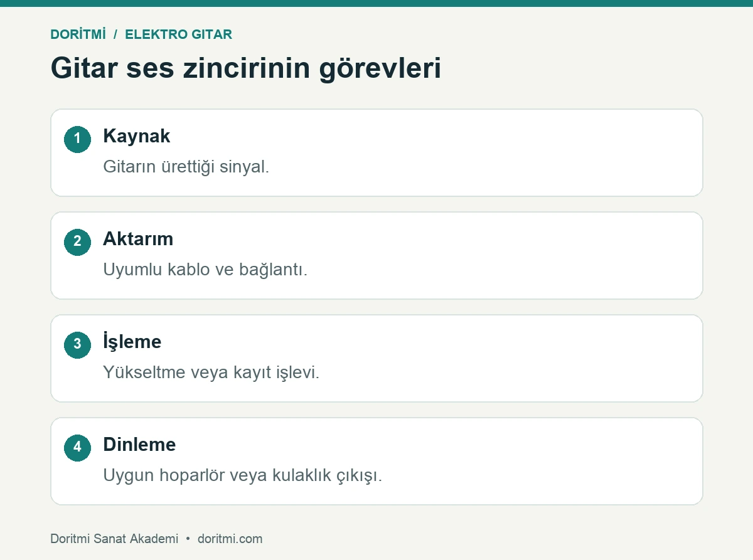Open the doritmi.com footer link
The image size is (753, 560).
230,539
